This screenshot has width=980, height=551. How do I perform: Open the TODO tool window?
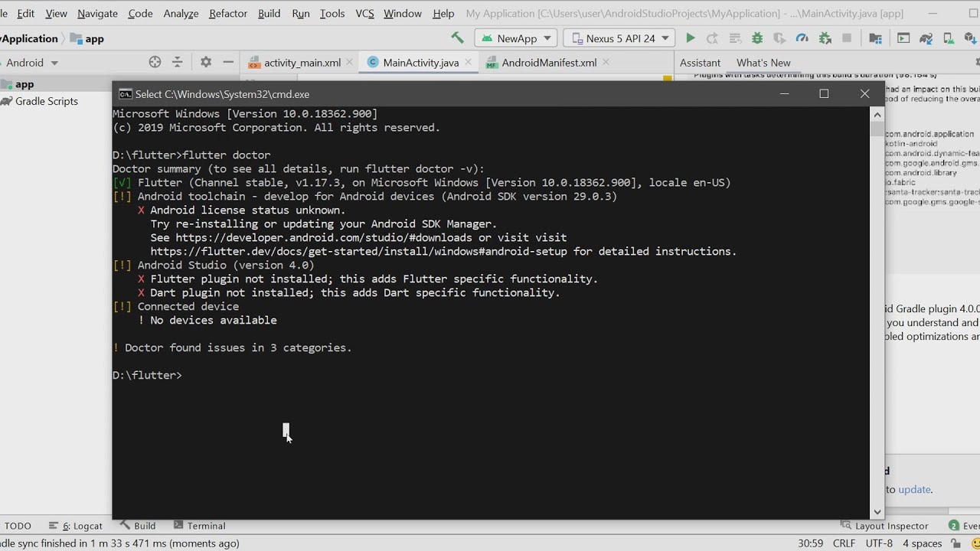pyautogui.click(x=18, y=526)
